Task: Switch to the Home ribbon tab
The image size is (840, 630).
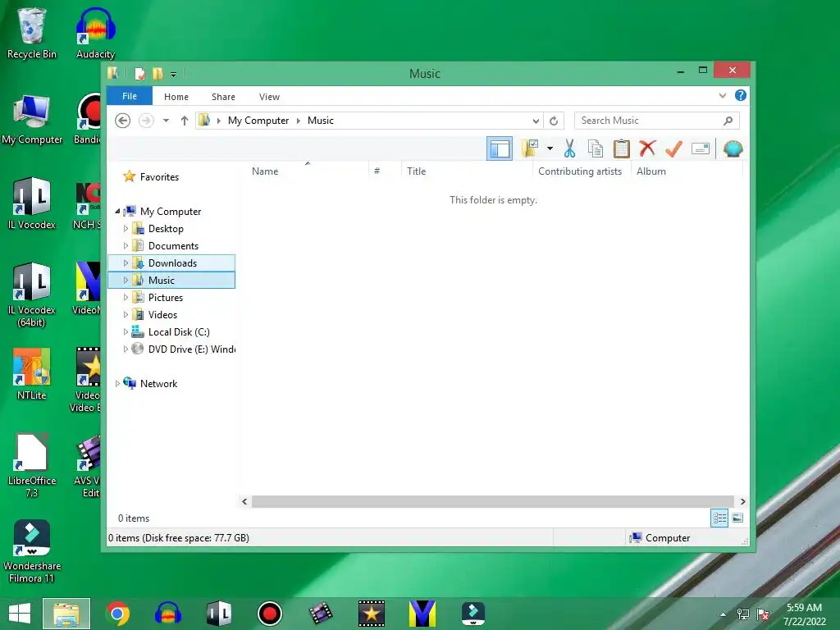Action: [x=176, y=97]
